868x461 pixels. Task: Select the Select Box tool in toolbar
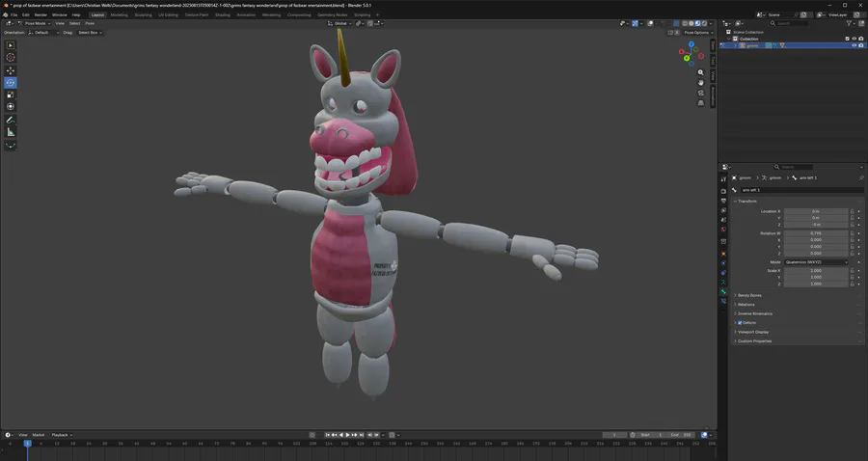point(11,45)
